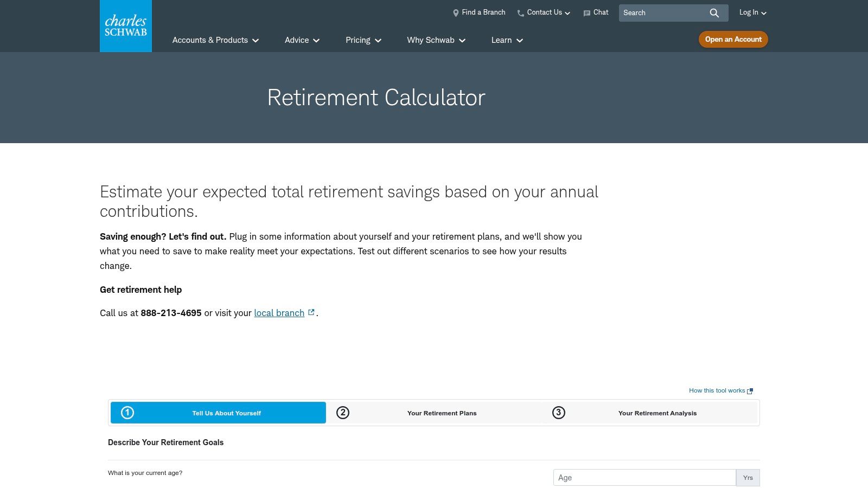Click the Chat bubble icon
The image size is (868, 488).
point(586,12)
